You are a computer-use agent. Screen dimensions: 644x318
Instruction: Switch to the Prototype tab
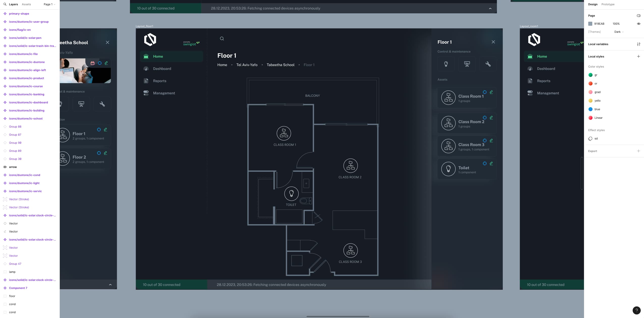(608, 4)
